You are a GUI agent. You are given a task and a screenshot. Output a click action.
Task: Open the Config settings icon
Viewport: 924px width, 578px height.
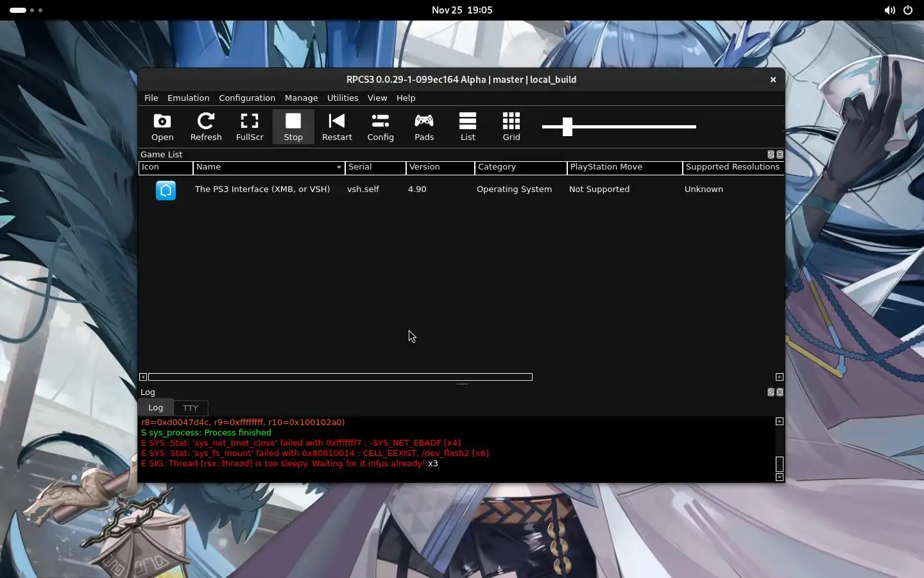(381, 127)
